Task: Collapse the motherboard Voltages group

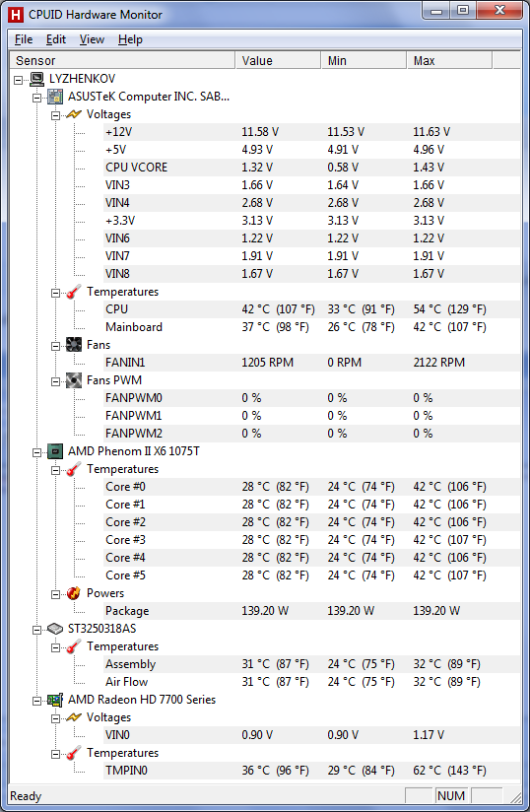Action: coord(55,115)
